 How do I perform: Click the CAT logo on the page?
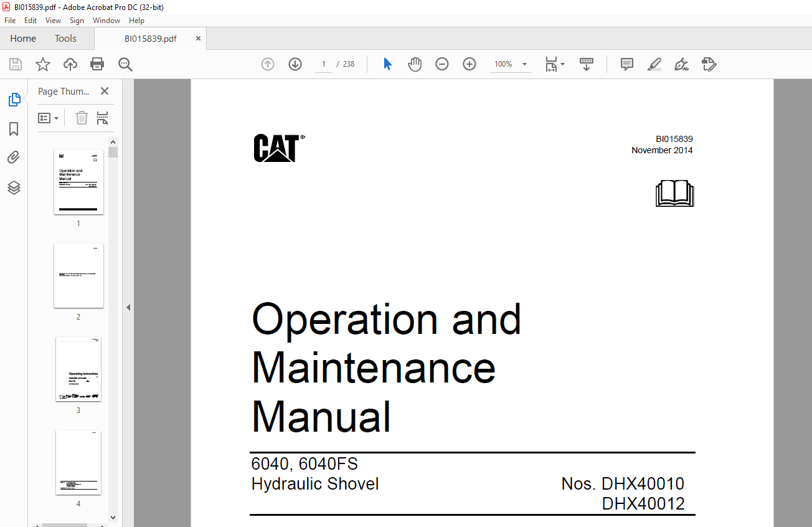278,148
